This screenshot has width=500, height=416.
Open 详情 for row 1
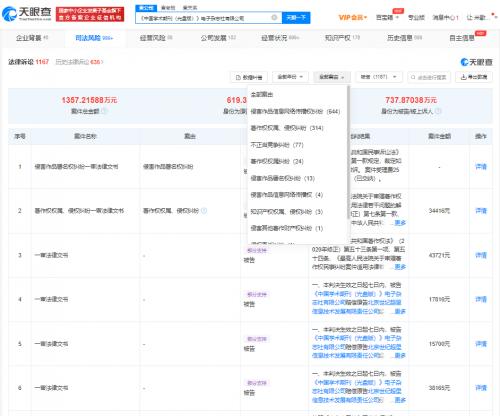click(481, 167)
